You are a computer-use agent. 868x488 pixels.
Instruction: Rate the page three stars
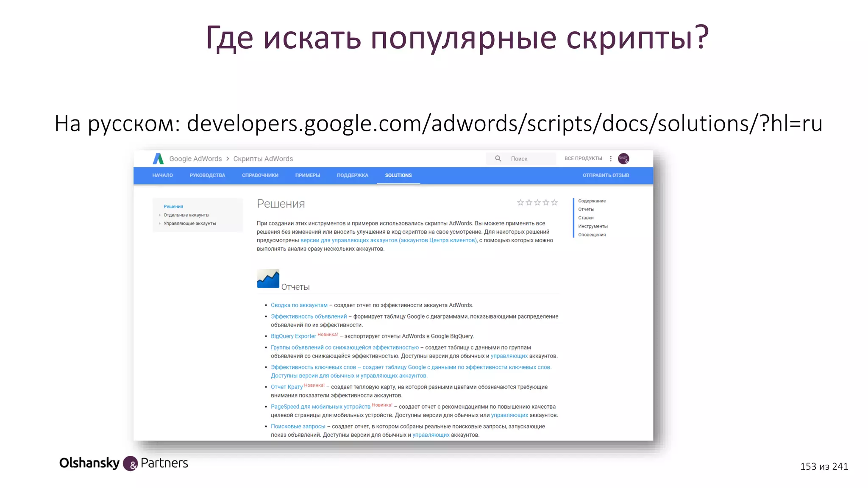(x=537, y=202)
